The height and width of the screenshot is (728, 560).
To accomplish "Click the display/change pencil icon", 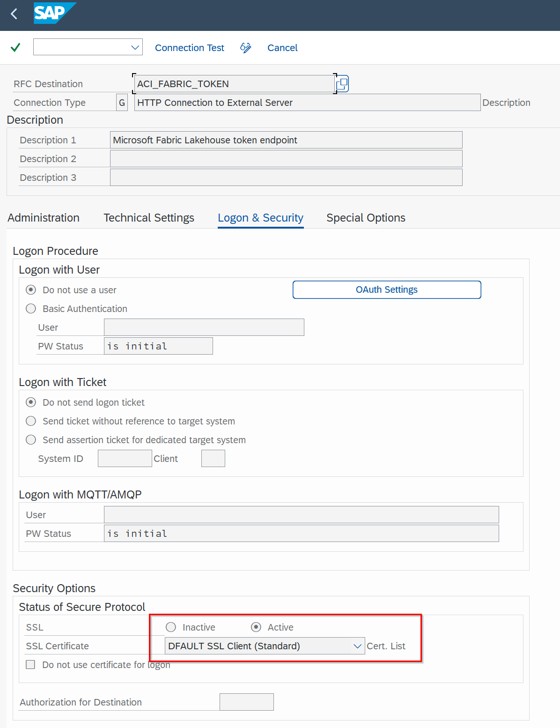I will 245,48.
